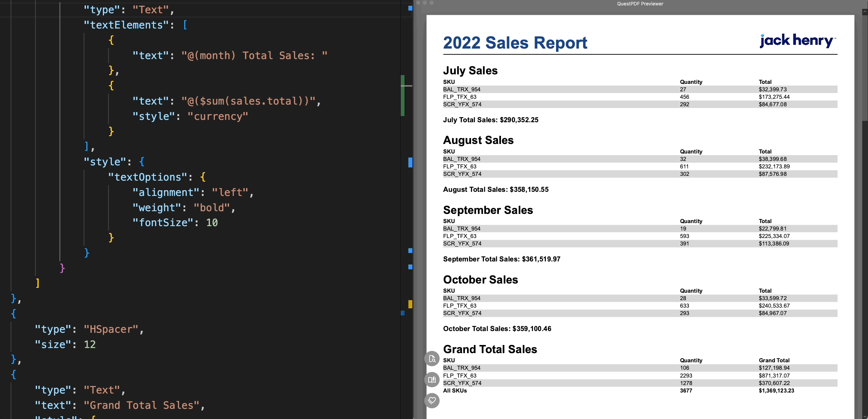
Task: Click the September Total Sales line in preview
Action: (502, 259)
